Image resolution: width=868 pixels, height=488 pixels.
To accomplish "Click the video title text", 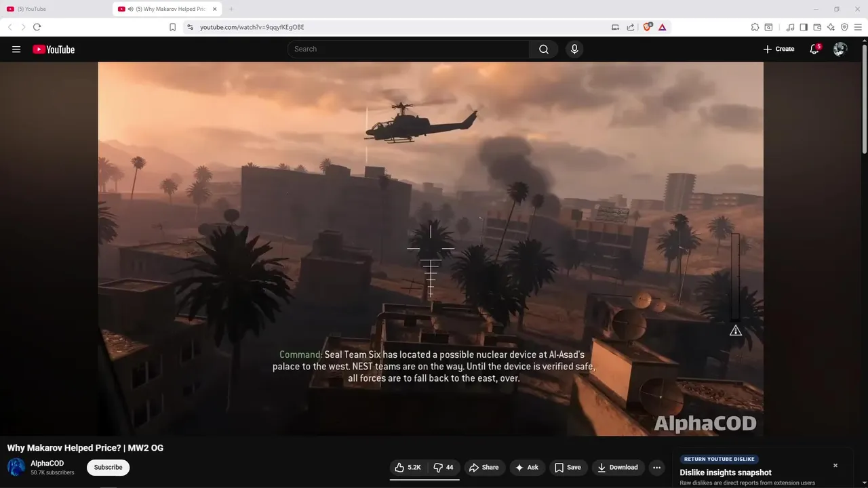I will pyautogui.click(x=85, y=448).
